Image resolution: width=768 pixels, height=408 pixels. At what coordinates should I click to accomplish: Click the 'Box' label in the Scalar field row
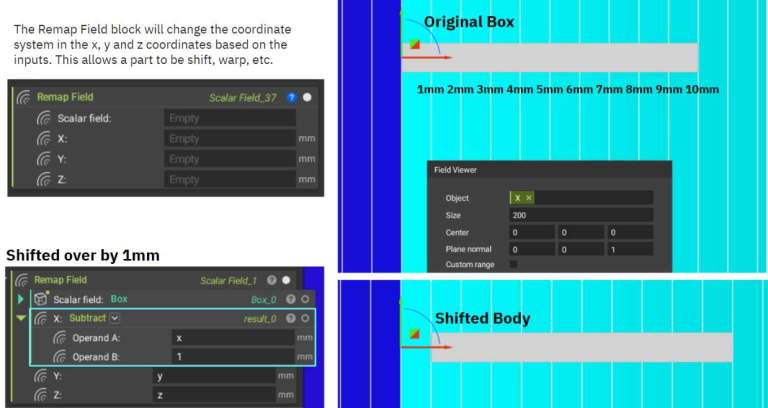point(119,299)
